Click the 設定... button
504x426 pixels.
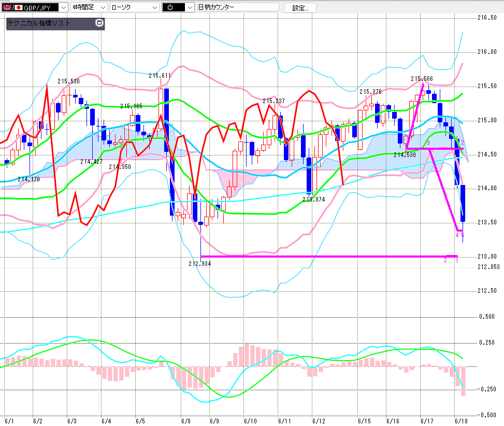coord(300,8)
